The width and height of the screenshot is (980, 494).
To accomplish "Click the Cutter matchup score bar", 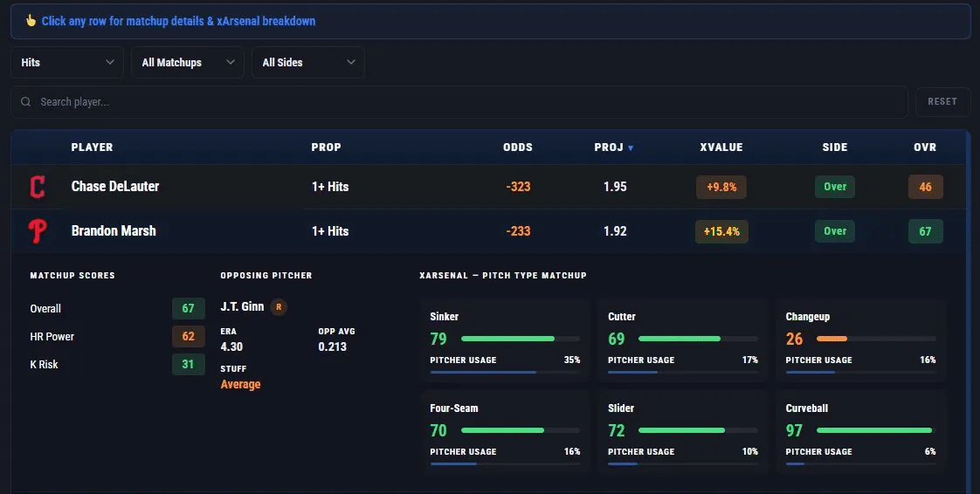I will coord(698,339).
